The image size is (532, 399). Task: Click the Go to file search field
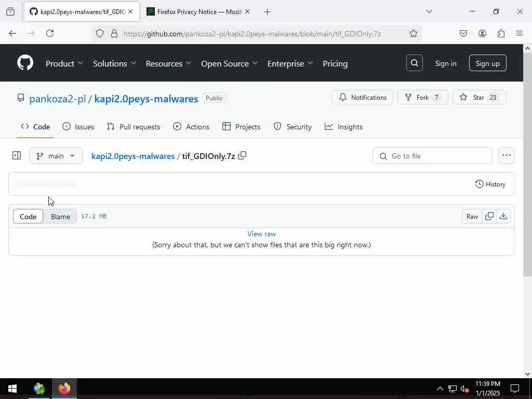(x=432, y=156)
